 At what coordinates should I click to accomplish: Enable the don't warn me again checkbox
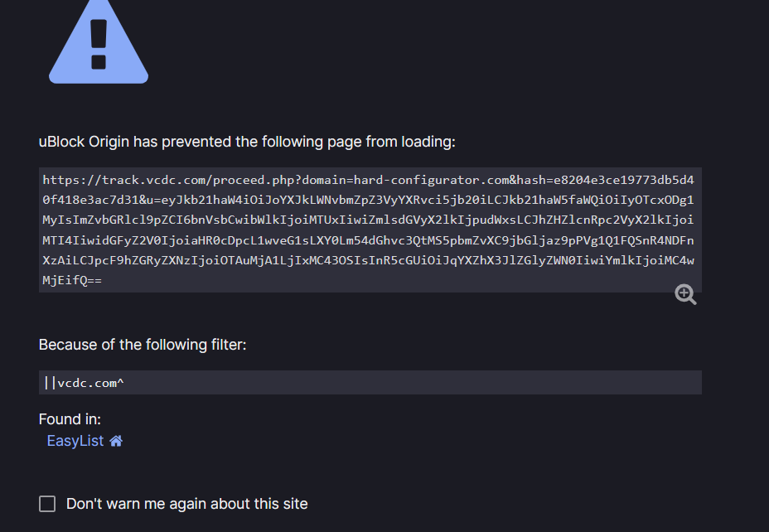pyautogui.click(x=47, y=504)
